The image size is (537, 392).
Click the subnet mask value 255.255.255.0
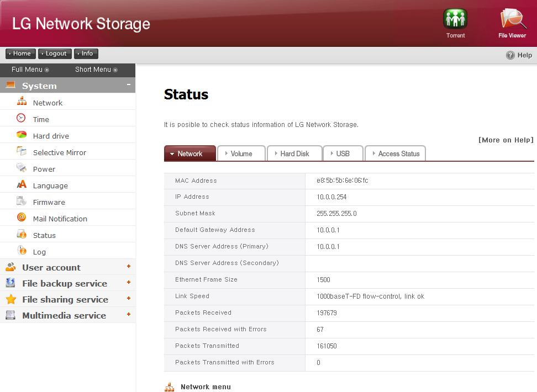click(x=336, y=213)
